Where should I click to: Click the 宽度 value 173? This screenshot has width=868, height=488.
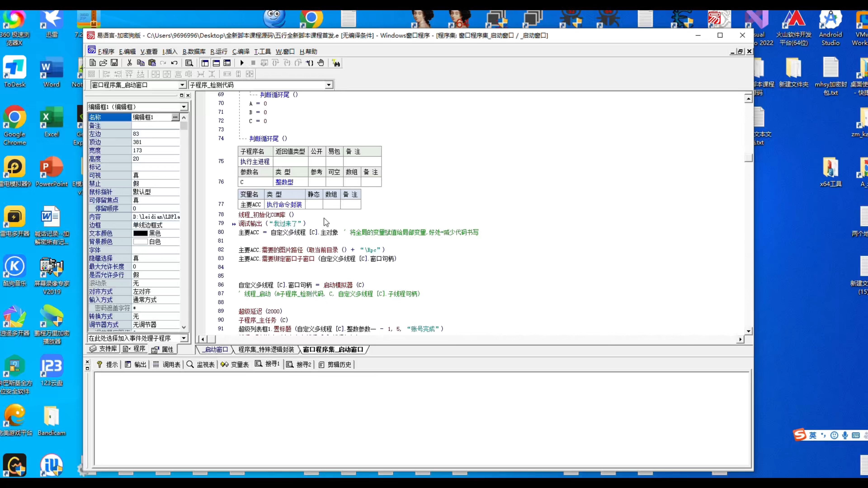click(156, 150)
